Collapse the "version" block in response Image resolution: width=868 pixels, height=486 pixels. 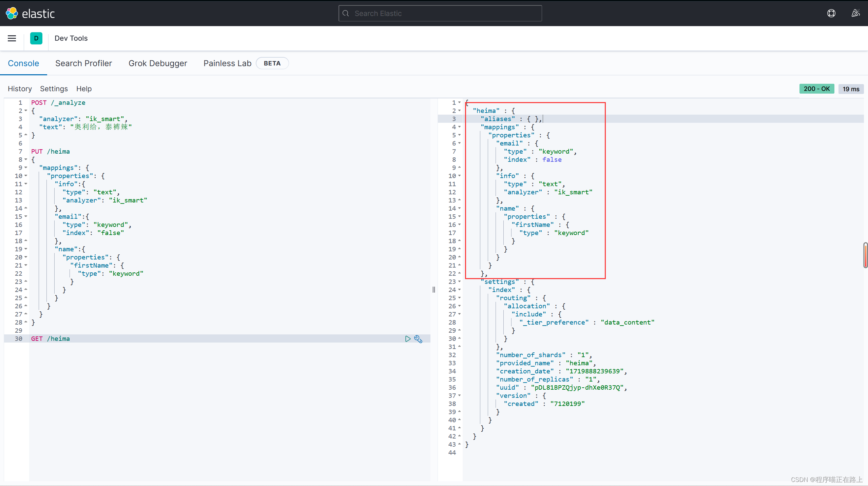(x=459, y=395)
